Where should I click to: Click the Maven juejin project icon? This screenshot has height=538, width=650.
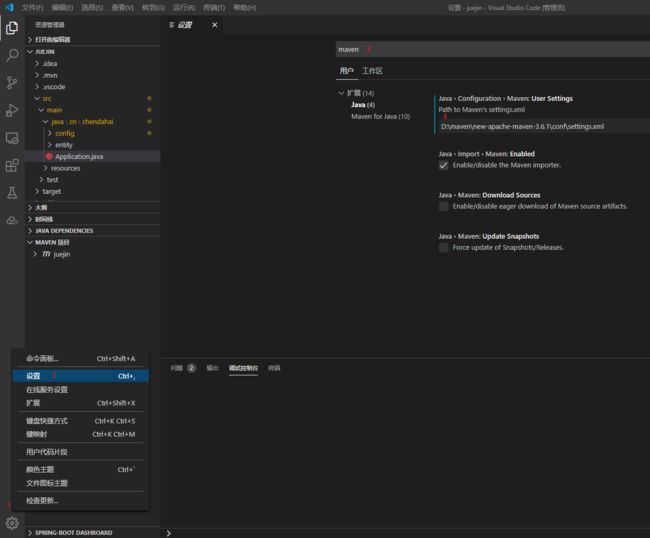46,254
